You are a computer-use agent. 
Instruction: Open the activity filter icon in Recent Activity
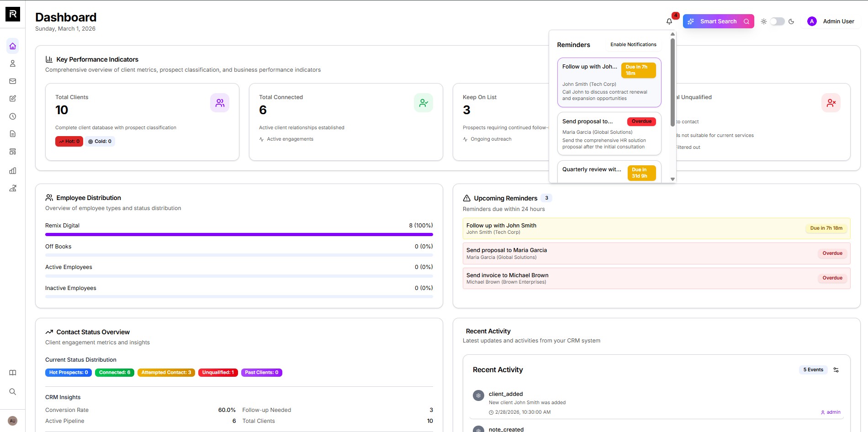pyautogui.click(x=836, y=370)
